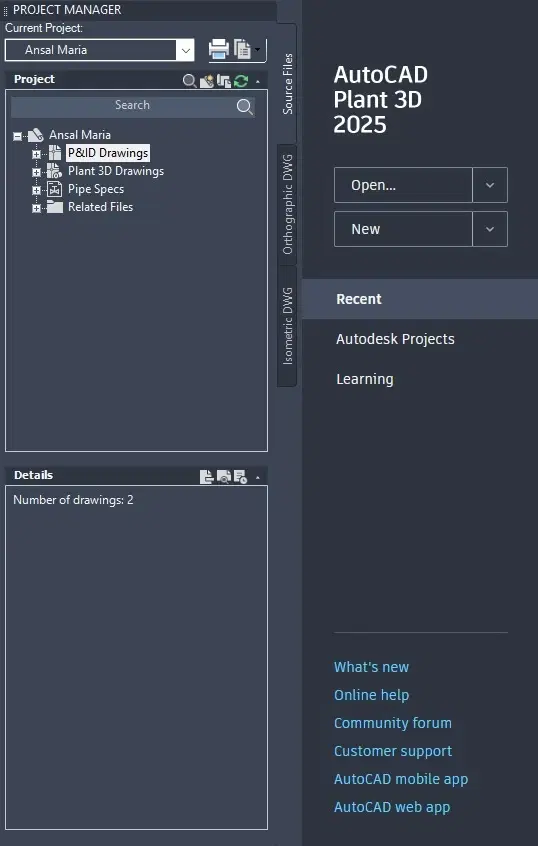Open the AutoCAD mobile app link
The width and height of the screenshot is (538, 846).
[x=401, y=779]
